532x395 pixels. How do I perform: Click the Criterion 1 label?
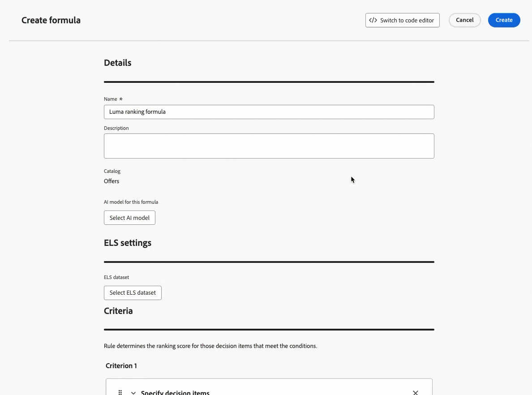pyautogui.click(x=121, y=366)
